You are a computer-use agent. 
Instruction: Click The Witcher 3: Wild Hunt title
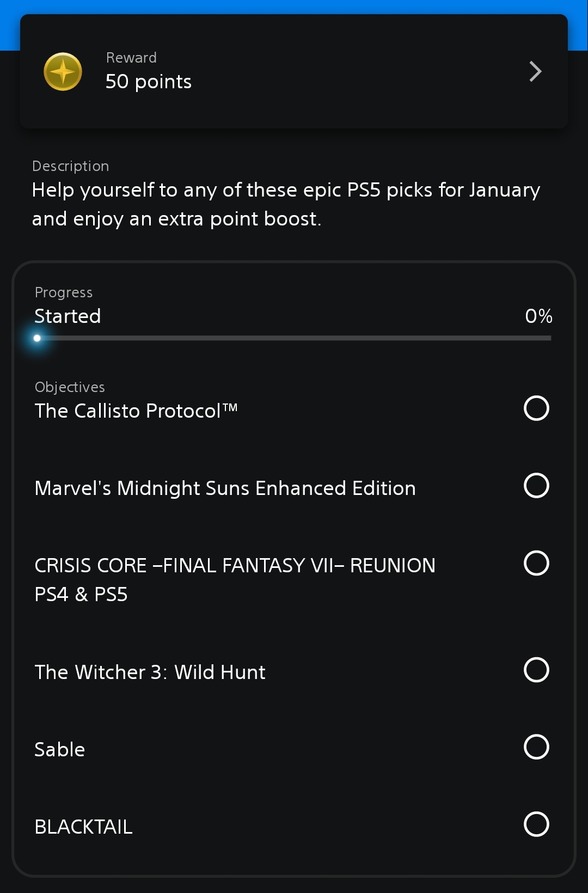[x=149, y=672]
